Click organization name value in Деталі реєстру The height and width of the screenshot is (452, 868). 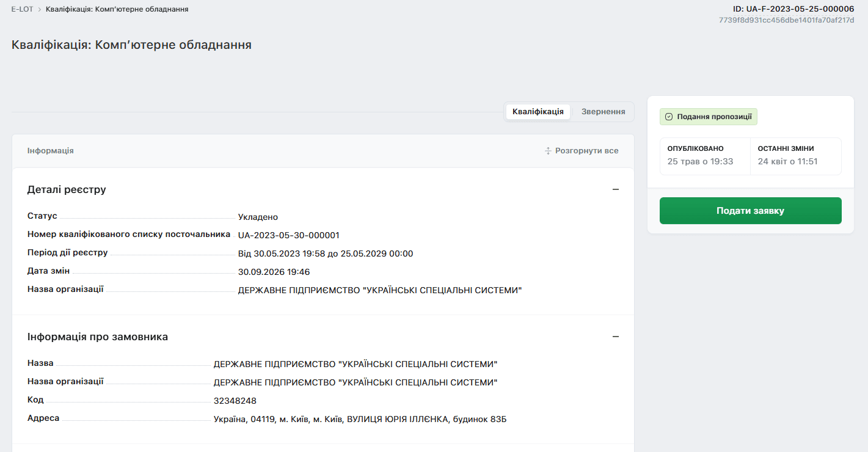coord(380,290)
